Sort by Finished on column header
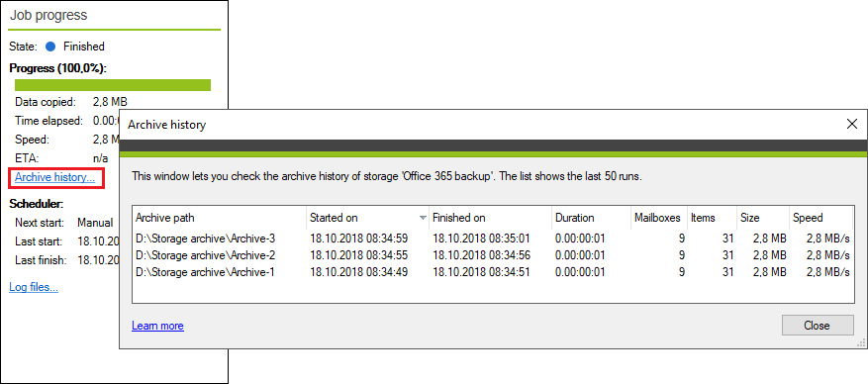 point(491,218)
